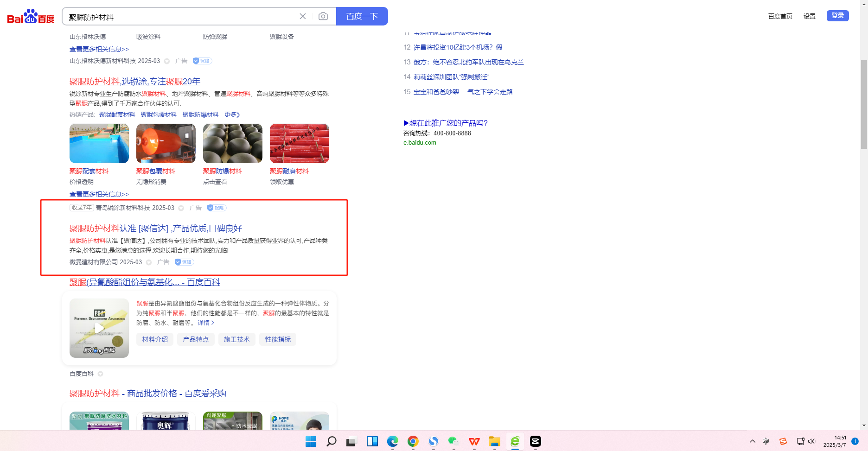This screenshot has width=868, height=451.
Task: Click the page vertical scrollbar thumb
Action: click(x=864, y=104)
